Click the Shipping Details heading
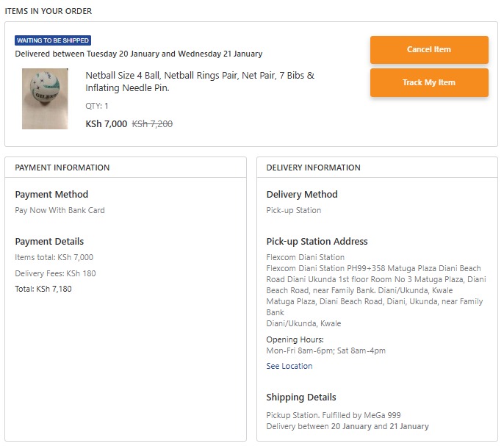 pos(301,398)
